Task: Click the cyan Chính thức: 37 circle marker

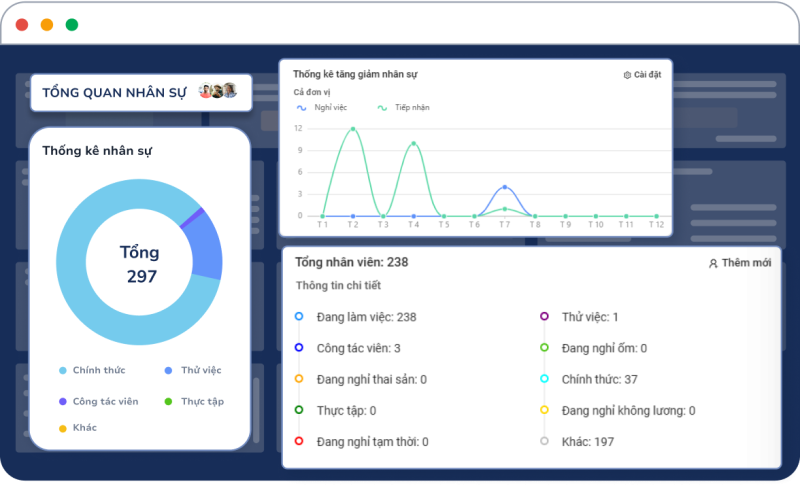Action: (x=544, y=378)
